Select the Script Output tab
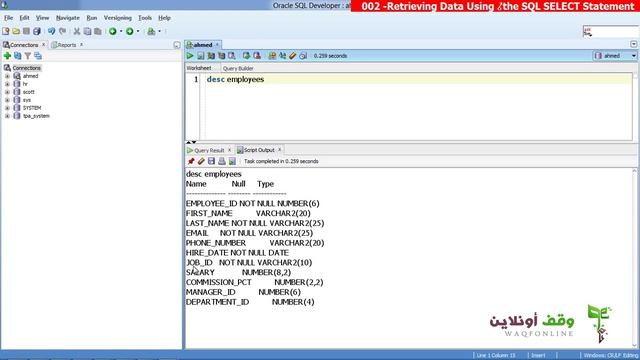 tap(259, 150)
